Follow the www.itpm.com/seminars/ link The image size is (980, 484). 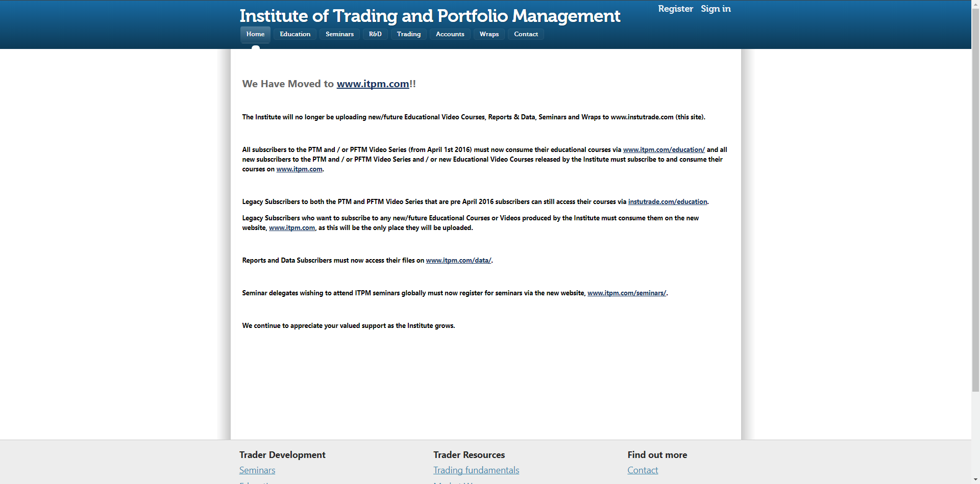tap(626, 293)
